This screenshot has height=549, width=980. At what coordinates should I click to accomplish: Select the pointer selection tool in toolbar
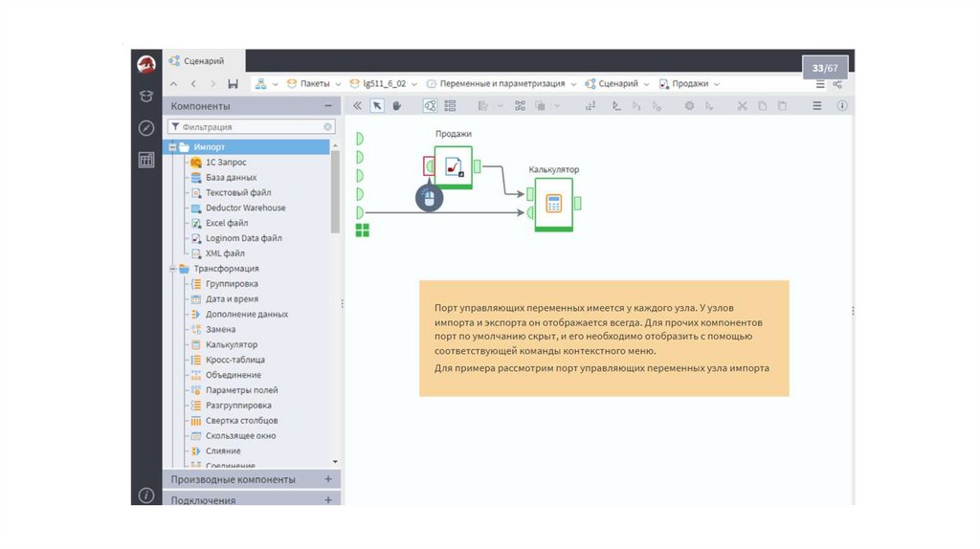click(378, 106)
